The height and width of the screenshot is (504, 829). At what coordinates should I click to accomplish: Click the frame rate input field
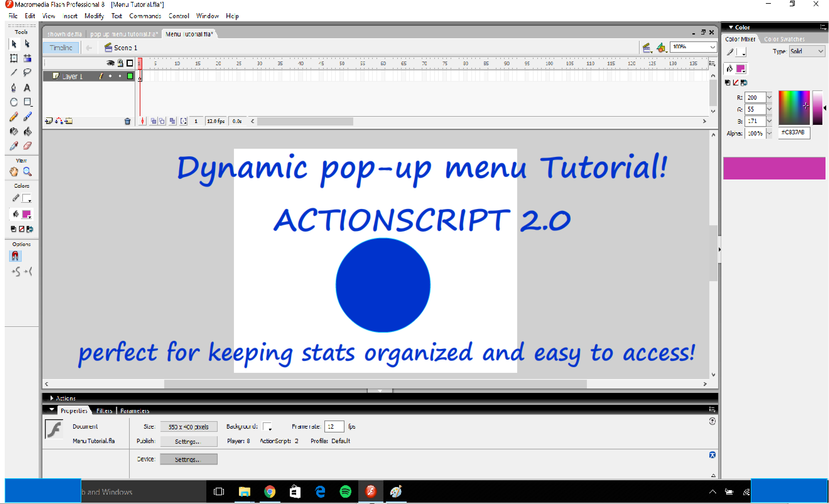333,426
